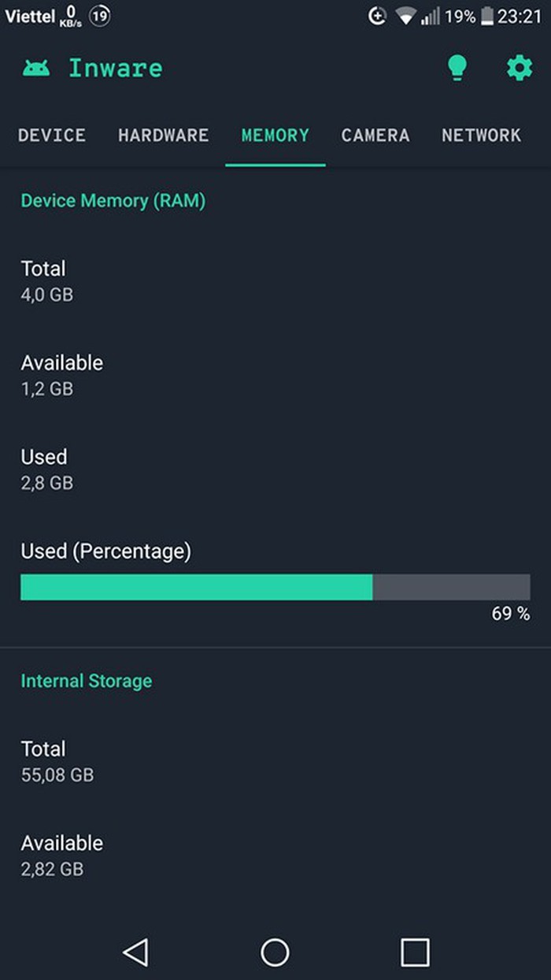Tap the battery icon in status bar

487,17
